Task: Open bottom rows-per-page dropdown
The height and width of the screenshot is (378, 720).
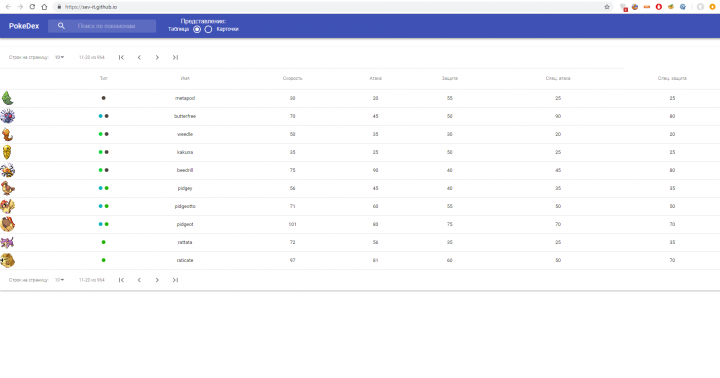Action: [59, 280]
